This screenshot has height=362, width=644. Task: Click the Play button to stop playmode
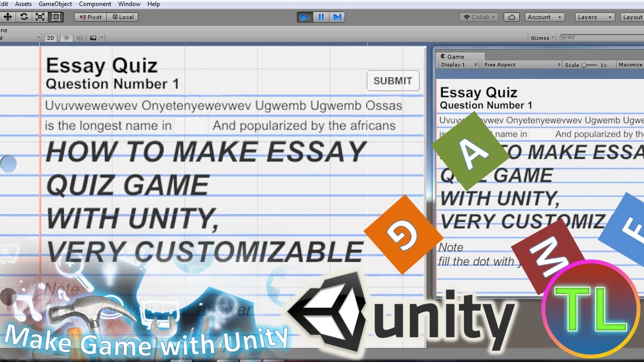pos(304,17)
